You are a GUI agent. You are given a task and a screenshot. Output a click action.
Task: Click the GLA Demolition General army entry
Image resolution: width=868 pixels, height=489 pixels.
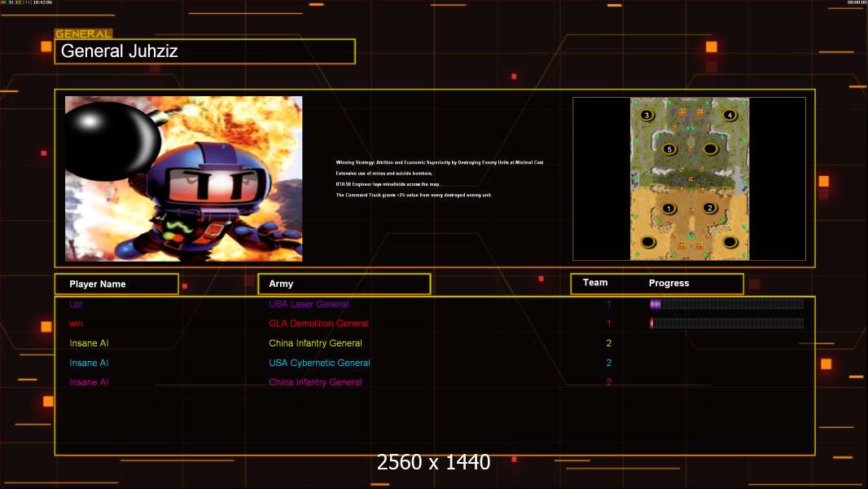[319, 324]
